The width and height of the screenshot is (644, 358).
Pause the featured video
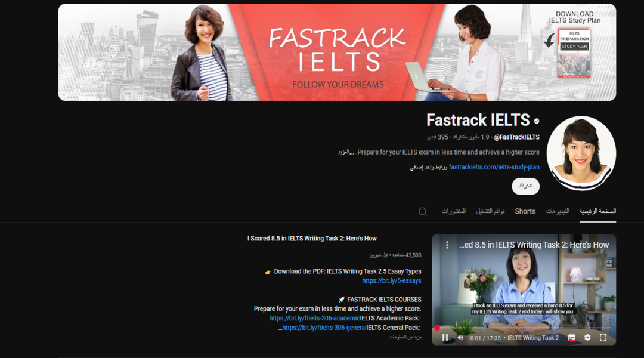pyautogui.click(x=445, y=338)
